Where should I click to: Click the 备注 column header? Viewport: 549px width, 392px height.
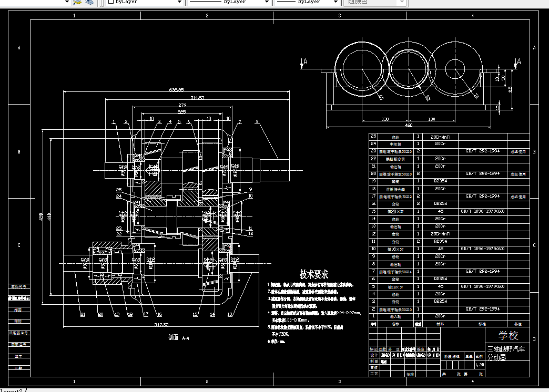[518, 324]
